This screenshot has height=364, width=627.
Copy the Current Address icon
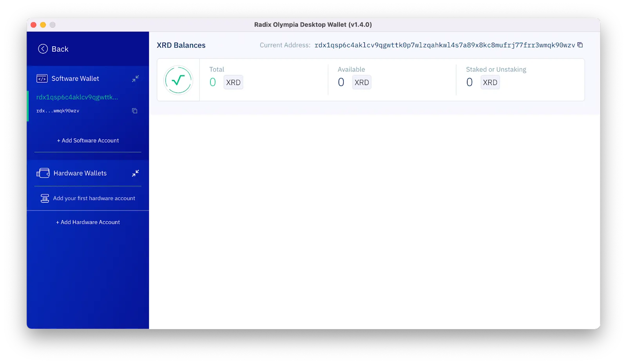(580, 45)
